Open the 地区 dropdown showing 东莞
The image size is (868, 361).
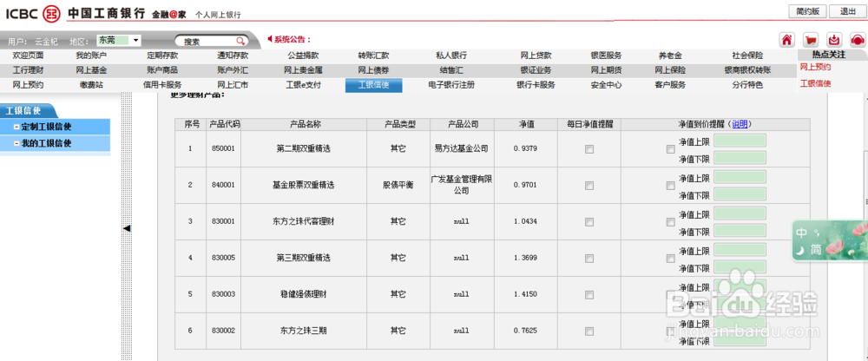119,41
